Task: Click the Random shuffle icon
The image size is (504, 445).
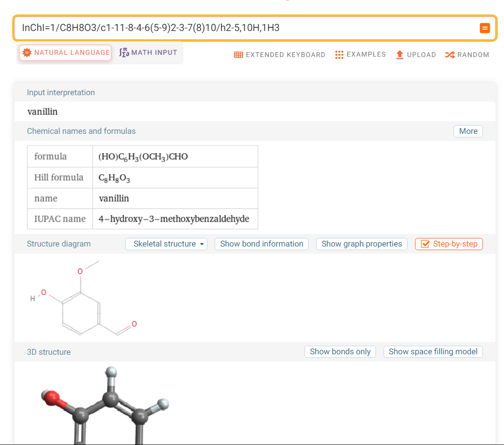Action: tap(450, 55)
